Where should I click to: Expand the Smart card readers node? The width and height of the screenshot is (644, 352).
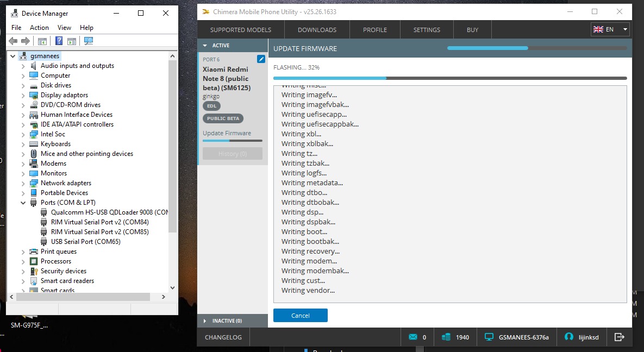23,281
